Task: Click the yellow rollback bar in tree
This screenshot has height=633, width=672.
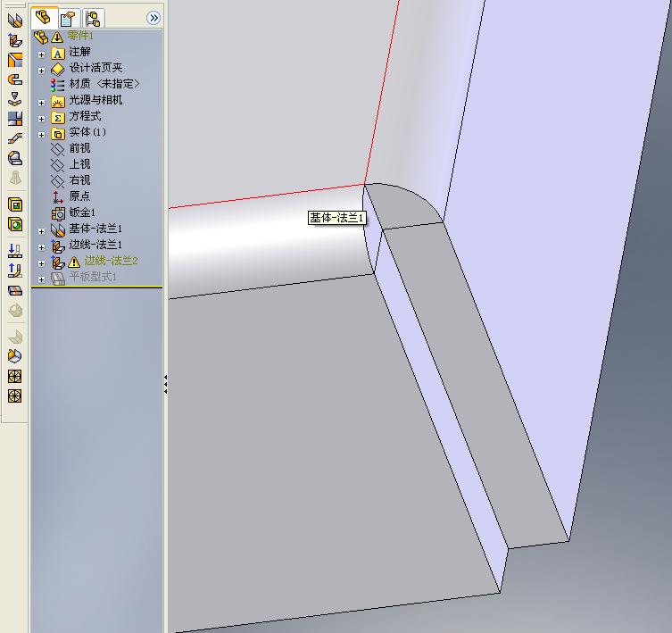Action: pyautogui.click(x=97, y=287)
